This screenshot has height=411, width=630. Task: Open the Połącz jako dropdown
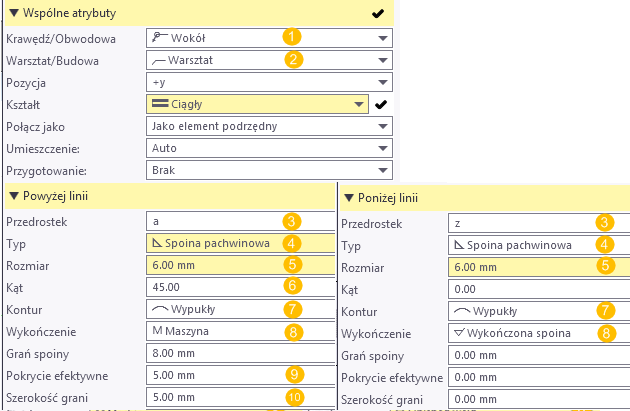coord(384,126)
